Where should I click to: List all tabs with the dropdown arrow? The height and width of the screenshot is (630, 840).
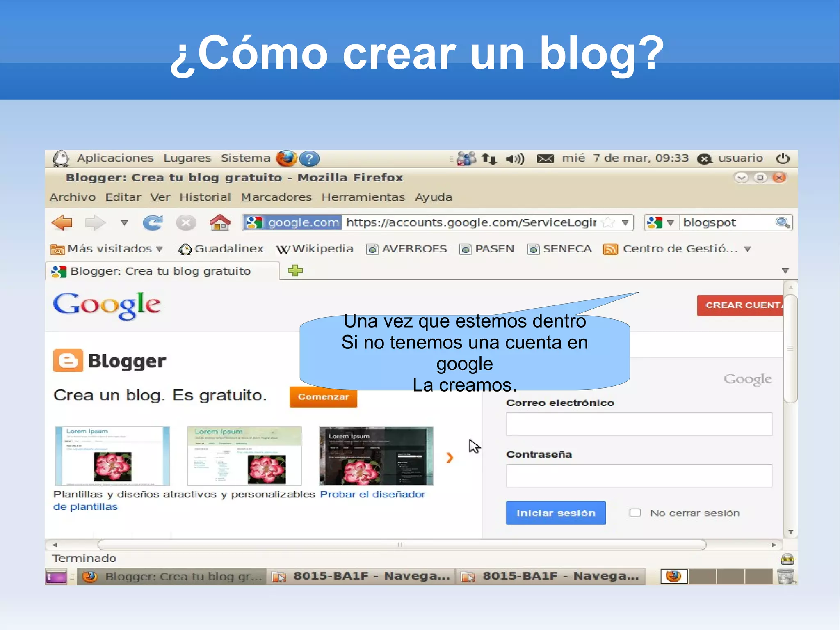tap(785, 271)
